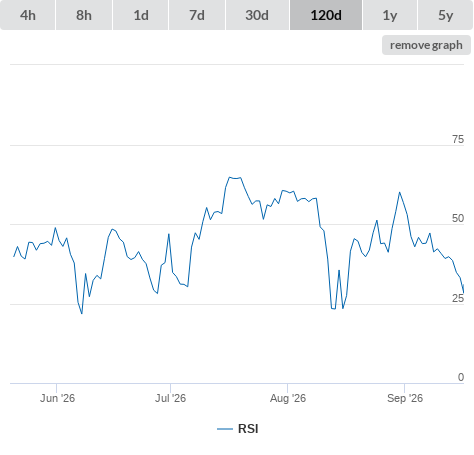
Task: Switch chart to 30d range
Action: [257, 15]
